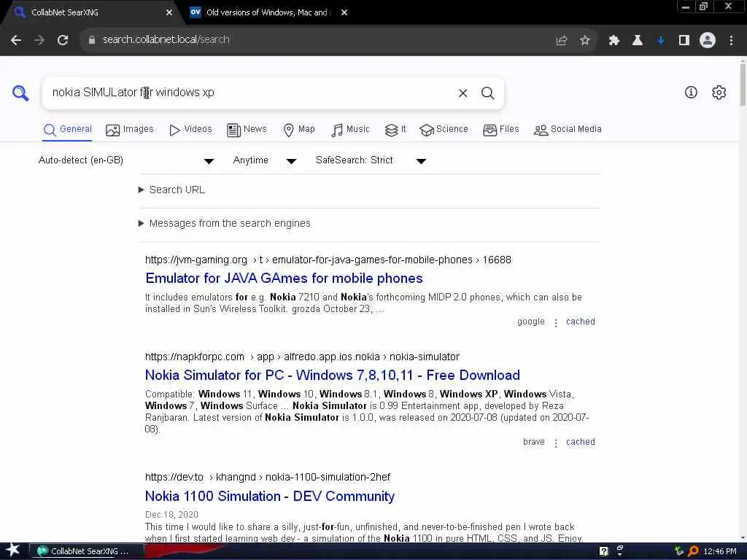The image size is (747, 560).
Task: Open the About info icon
Action: tap(691, 93)
